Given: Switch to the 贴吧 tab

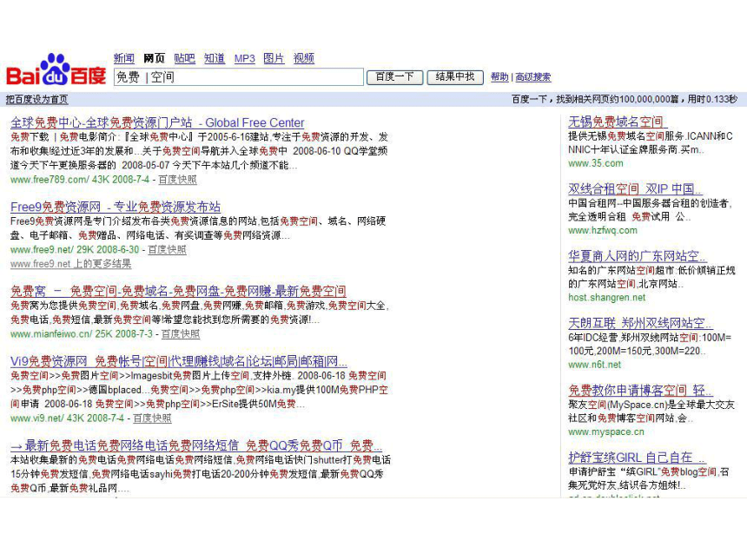Looking at the screenshot, I should tap(184, 58).
